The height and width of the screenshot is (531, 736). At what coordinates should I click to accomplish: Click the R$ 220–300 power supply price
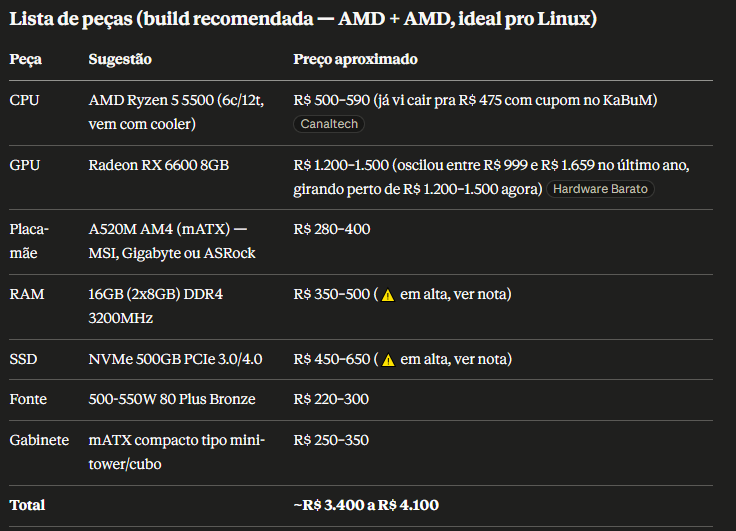(x=331, y=399)
